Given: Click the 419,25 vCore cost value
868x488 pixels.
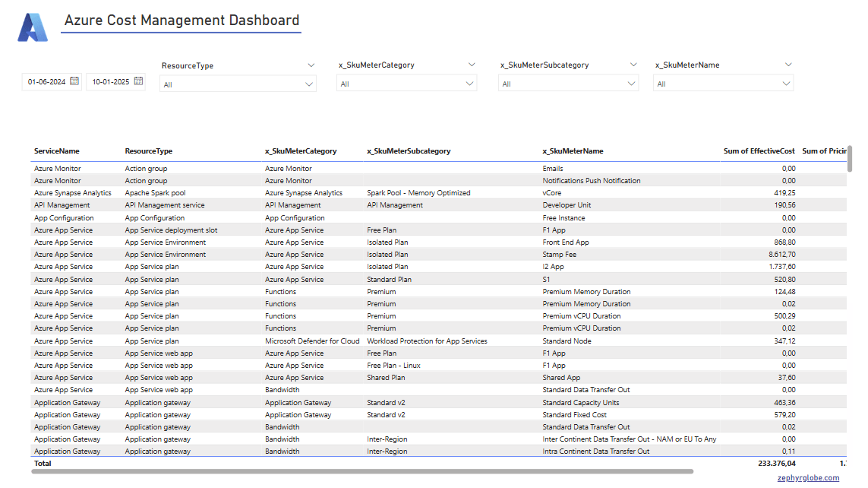Looking at the screenshot, I should [x=784, y=193].
